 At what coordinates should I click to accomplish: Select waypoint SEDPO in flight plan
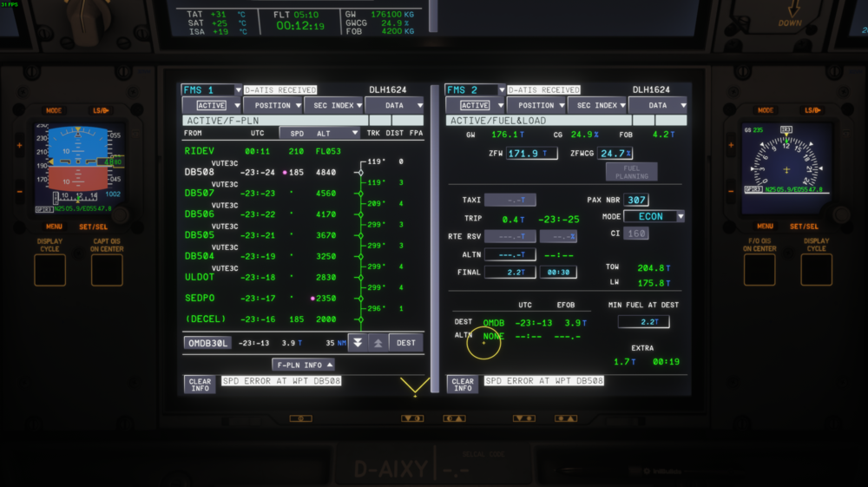coord(200,299)
